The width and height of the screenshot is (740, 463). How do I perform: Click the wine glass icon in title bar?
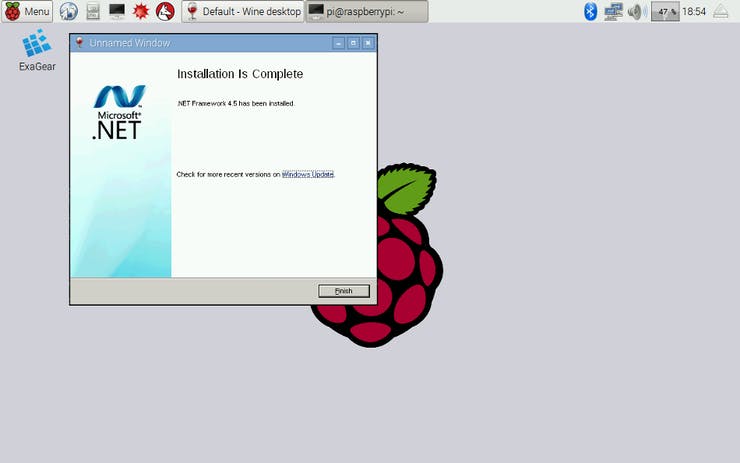pyautogui.click(x=79, y=43)
